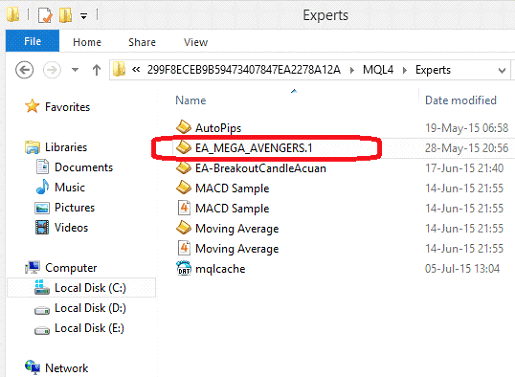Open the Customize Quick Access Toolbar dropdown

tap(84, 16)
